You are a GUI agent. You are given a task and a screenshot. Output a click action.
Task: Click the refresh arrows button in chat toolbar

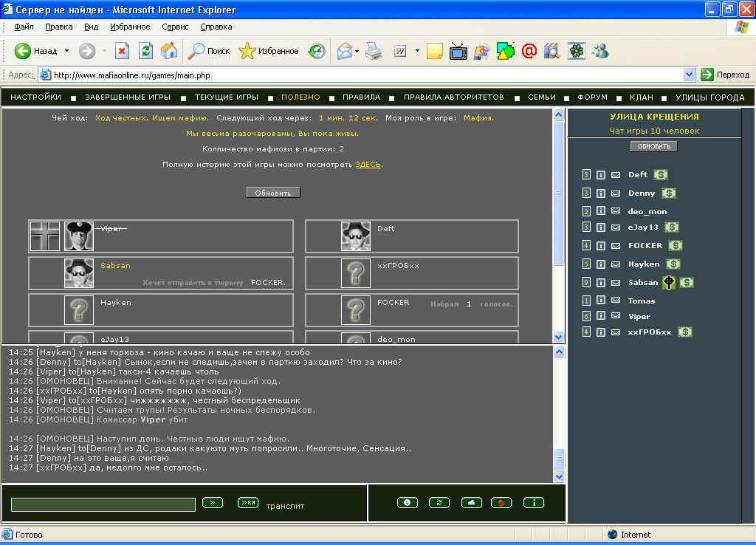[439, 503]
